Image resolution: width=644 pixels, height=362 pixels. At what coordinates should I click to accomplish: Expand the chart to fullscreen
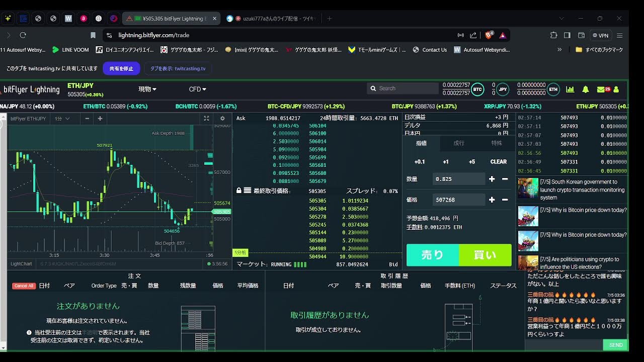click(206, 119)
